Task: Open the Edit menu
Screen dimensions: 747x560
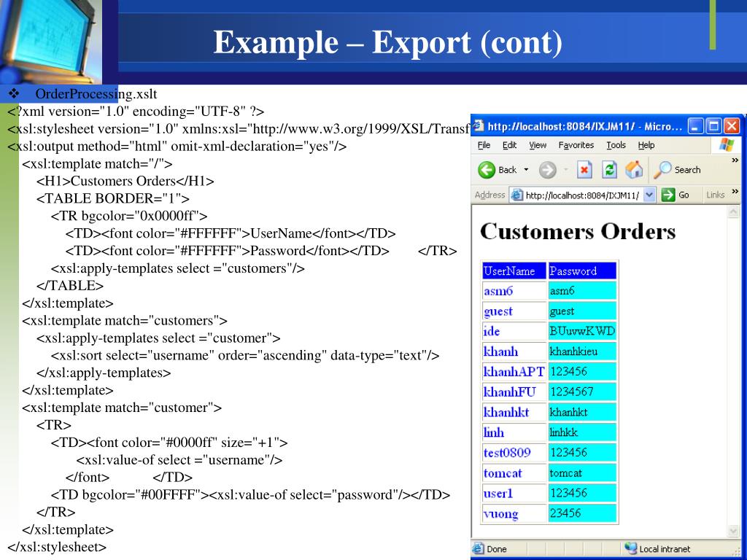Action: (509, 145)
